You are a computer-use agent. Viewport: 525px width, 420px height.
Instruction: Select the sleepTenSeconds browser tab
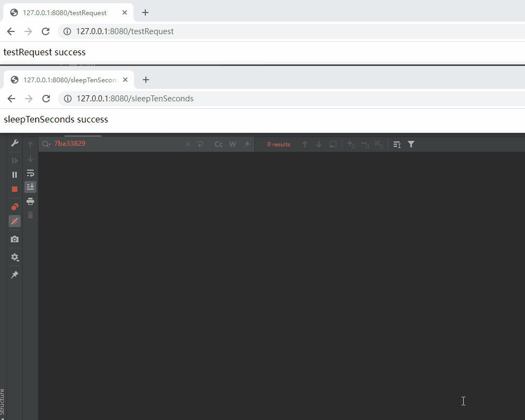(x=69, y=80)
